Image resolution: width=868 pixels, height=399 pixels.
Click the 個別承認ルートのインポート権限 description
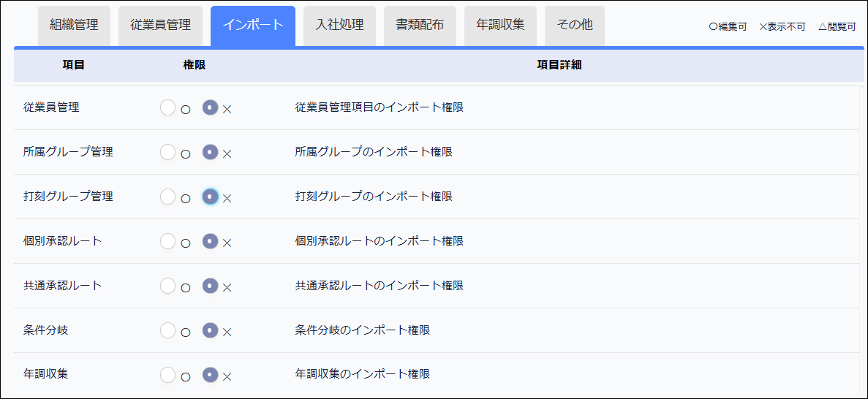pos(380,241)
